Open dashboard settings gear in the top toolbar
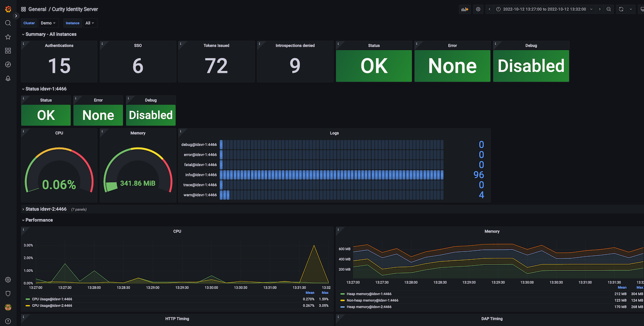 pos(478,9)
